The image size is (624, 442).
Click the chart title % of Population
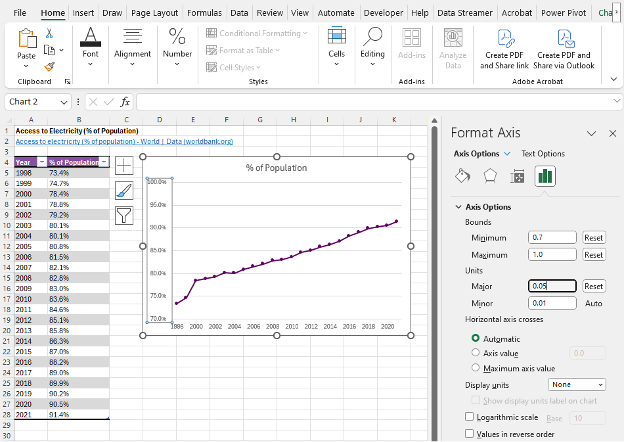276,168
